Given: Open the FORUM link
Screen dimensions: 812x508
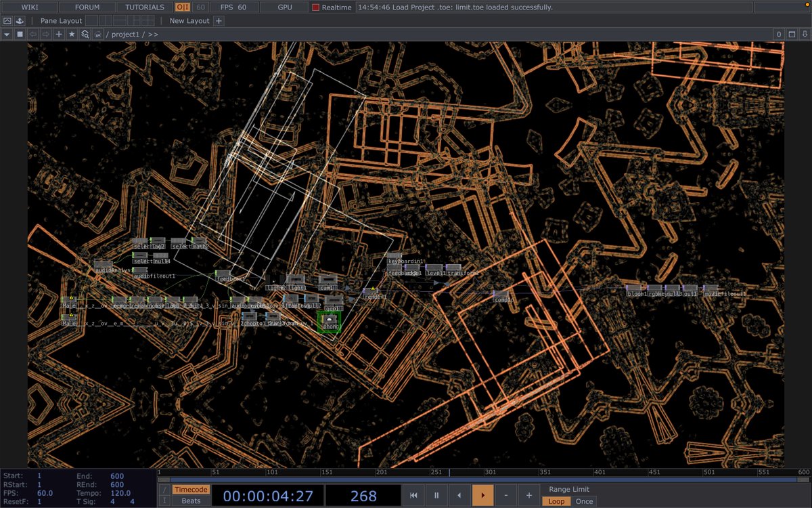Looking at the screenshot, I should (x=87, y=7).
